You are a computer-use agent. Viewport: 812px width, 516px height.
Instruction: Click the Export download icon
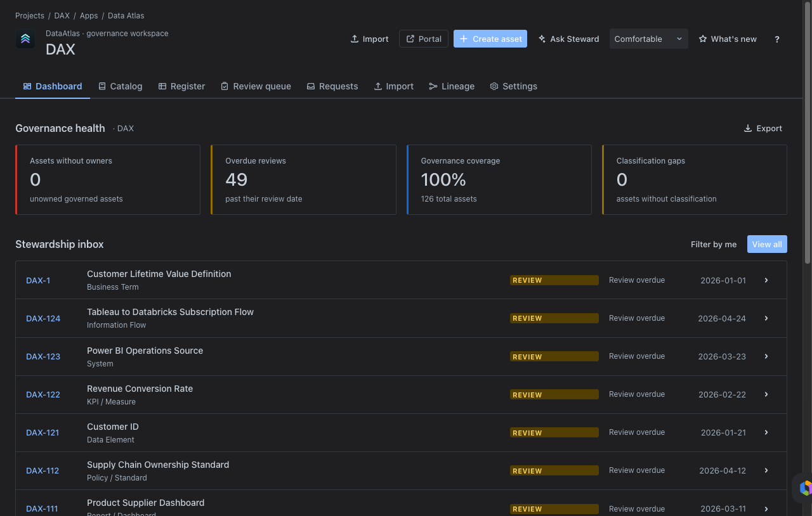click(748, 128)
